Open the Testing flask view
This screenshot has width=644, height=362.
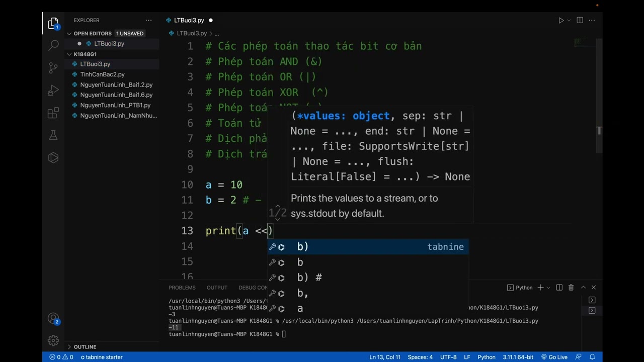tap(53, 135)
